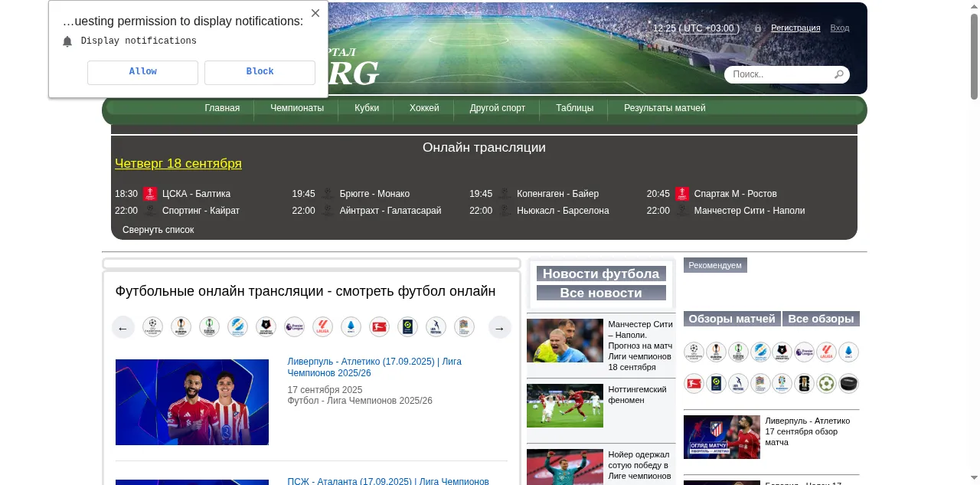Open Брюгге - Монако broadcast
Screen dimensions: 980x485
pos(374,194)
